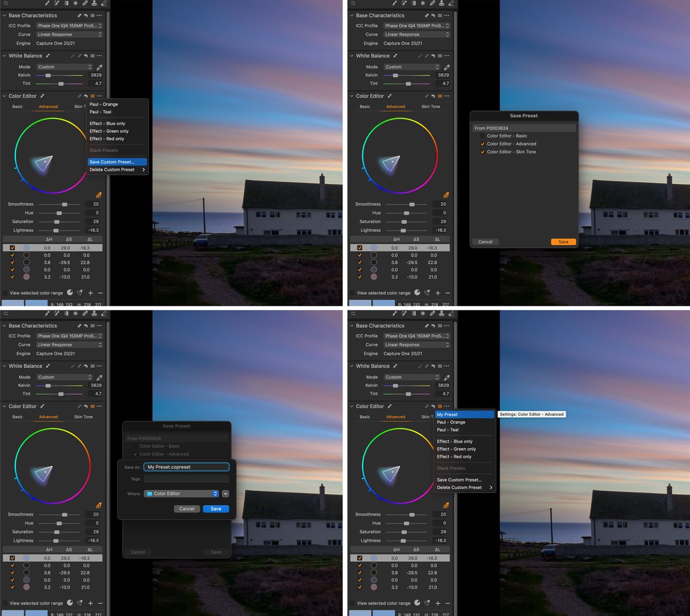
Task: Open the Curve dropdown showing Linear Response
Action: point(69,34)
